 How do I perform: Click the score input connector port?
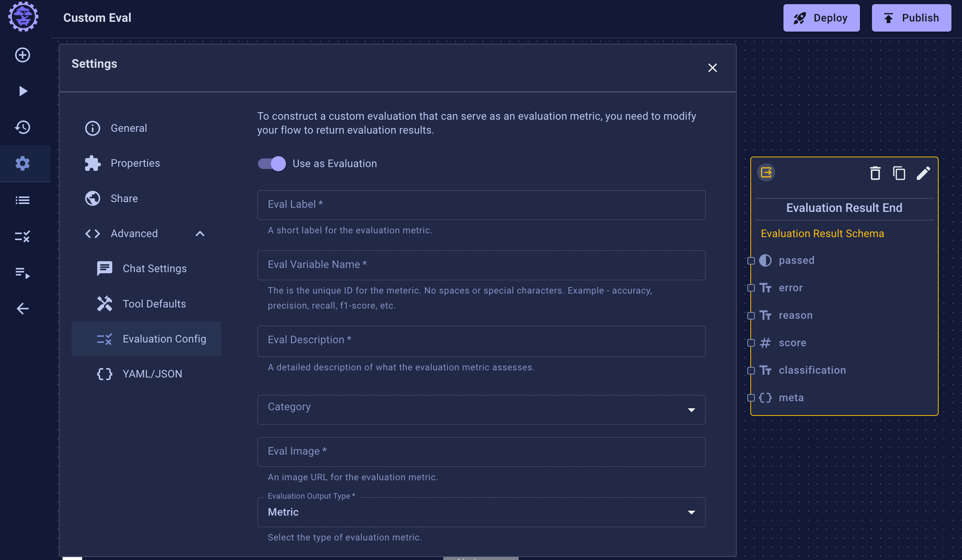[x=751, y=343]
